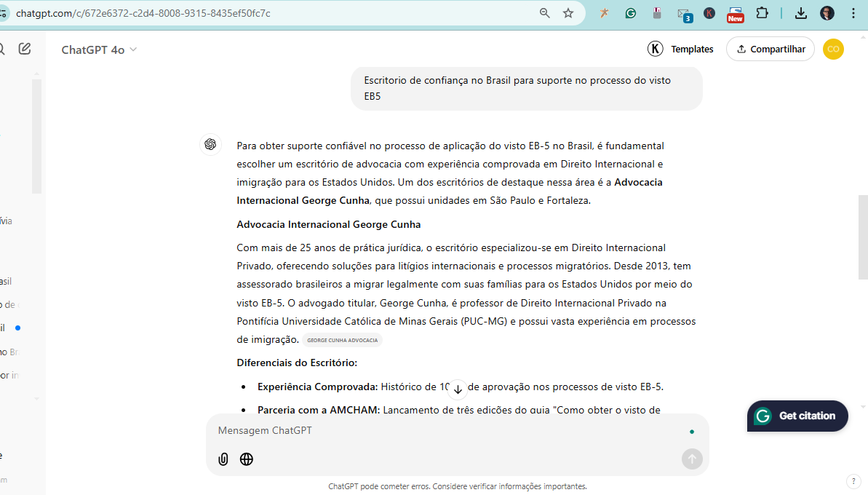The image size is (868, 495).
Task: Click the Grammarly Get citation button
Action: coord(797,416)
